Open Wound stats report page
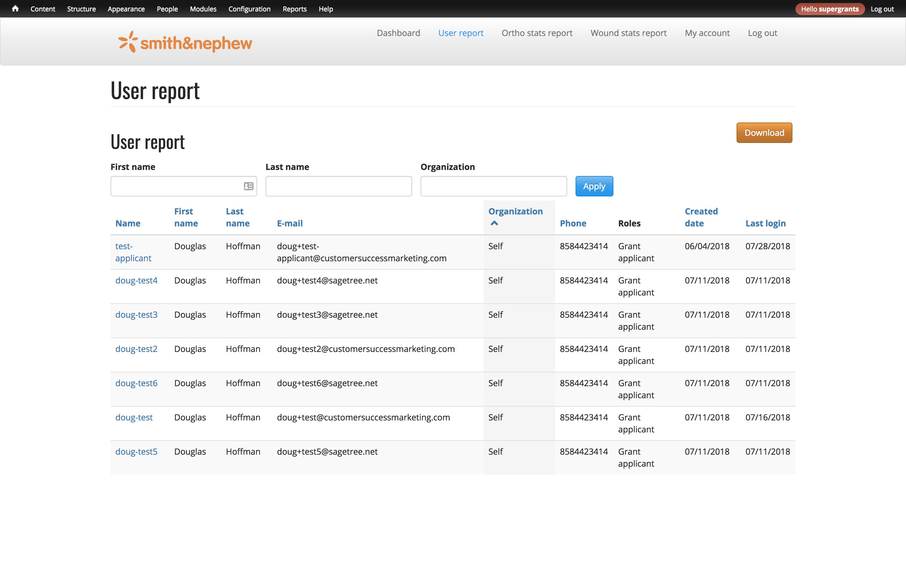Viewport: 906px width, 588px height. click(x=628, y=33)
